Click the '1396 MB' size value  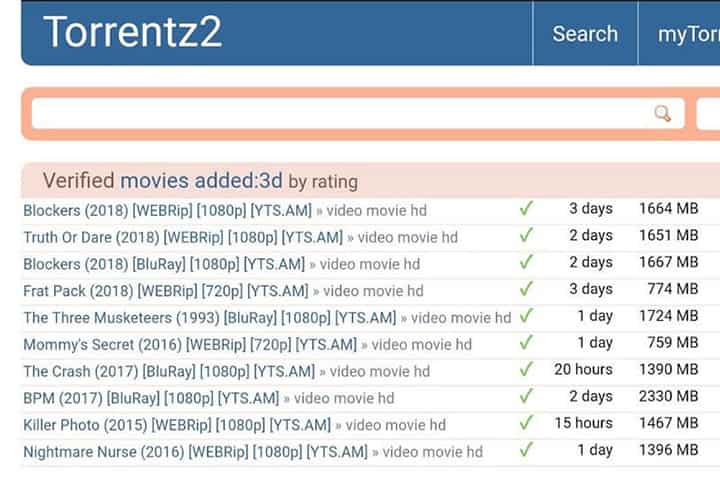(x=669, y=449)
